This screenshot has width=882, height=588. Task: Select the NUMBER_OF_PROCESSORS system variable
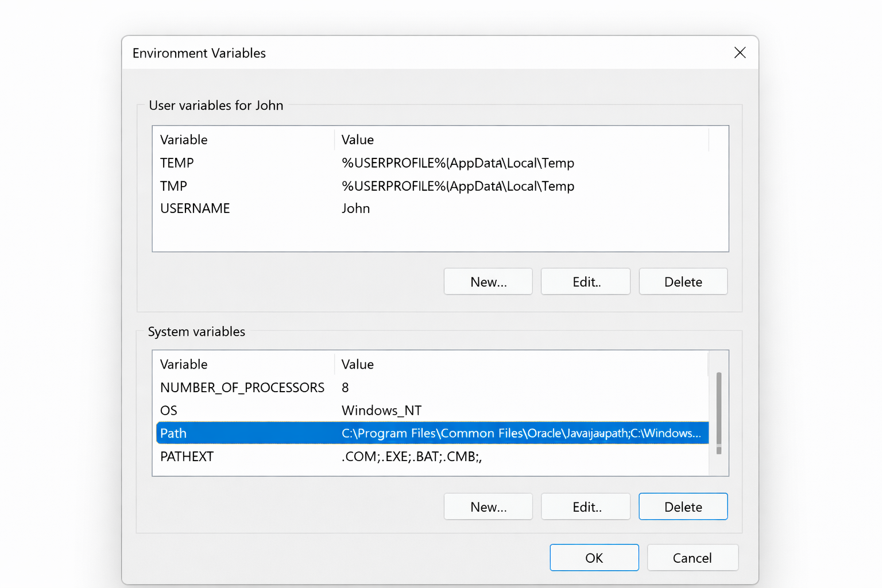(x=242, y=388)
